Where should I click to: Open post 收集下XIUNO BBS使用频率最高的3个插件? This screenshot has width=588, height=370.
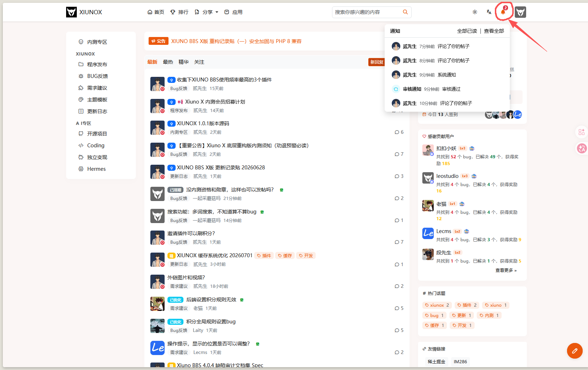[x=224, y=80]
